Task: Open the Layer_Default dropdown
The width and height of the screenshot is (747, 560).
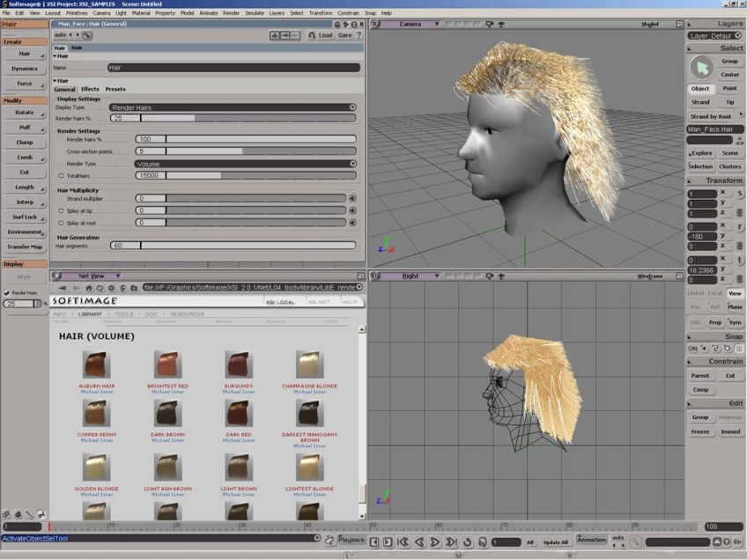Action: (x=714, y=36)
